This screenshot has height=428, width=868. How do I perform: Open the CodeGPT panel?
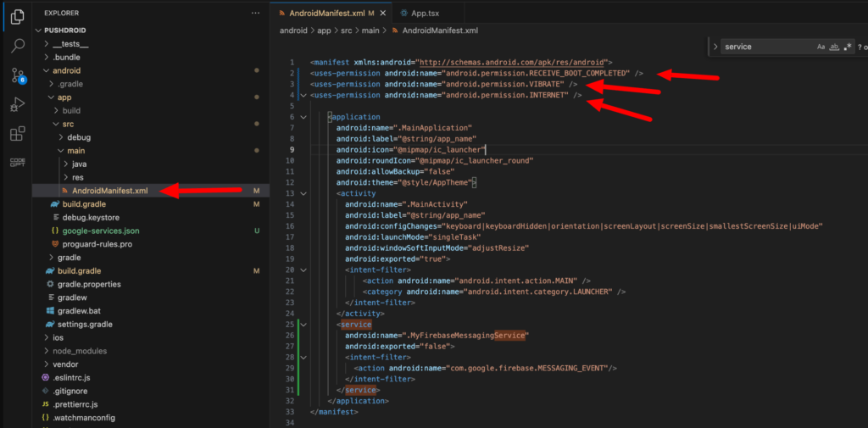[17, 162]
